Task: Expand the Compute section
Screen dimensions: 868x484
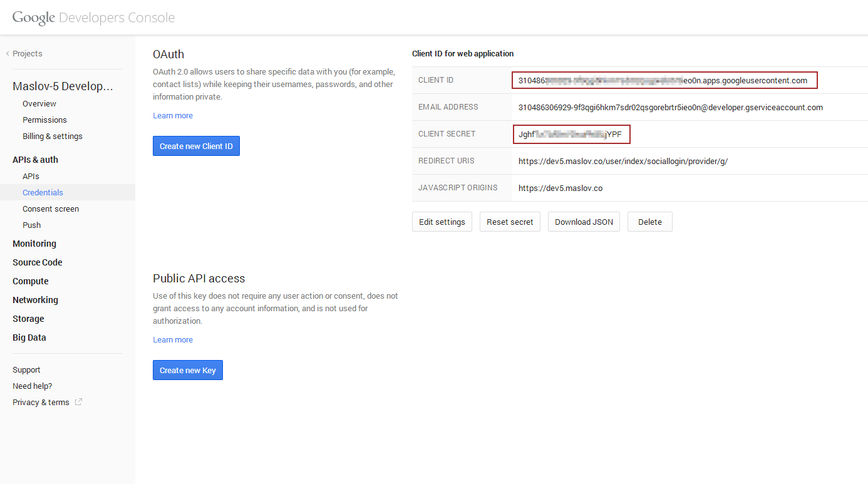Action: click(31, 281)
